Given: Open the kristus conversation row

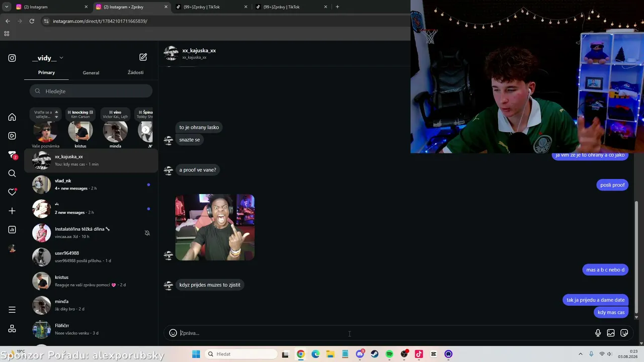Looking at the screenshot, I should 91,281.
